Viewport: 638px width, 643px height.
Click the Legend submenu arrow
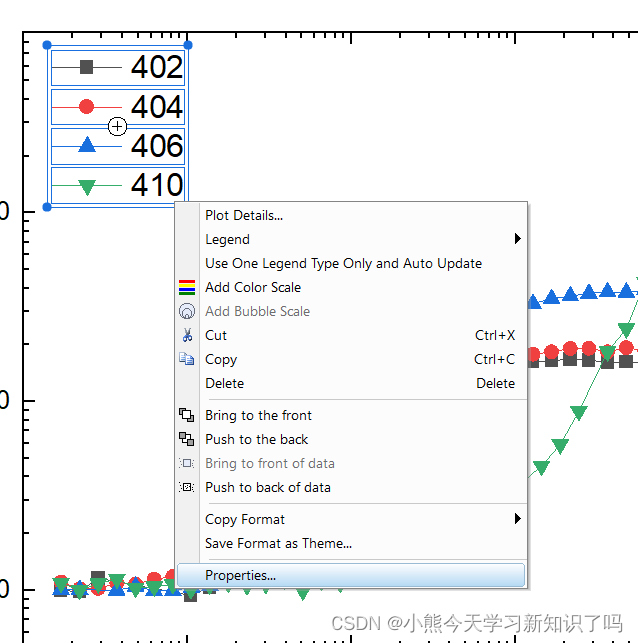(x=517, y=239)
